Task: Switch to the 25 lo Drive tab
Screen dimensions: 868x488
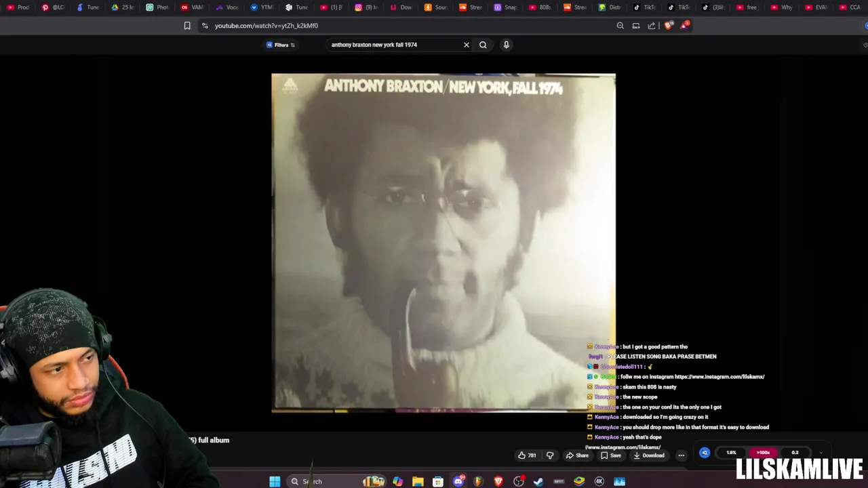Action: pyautogui.click(x=123, y=7)
